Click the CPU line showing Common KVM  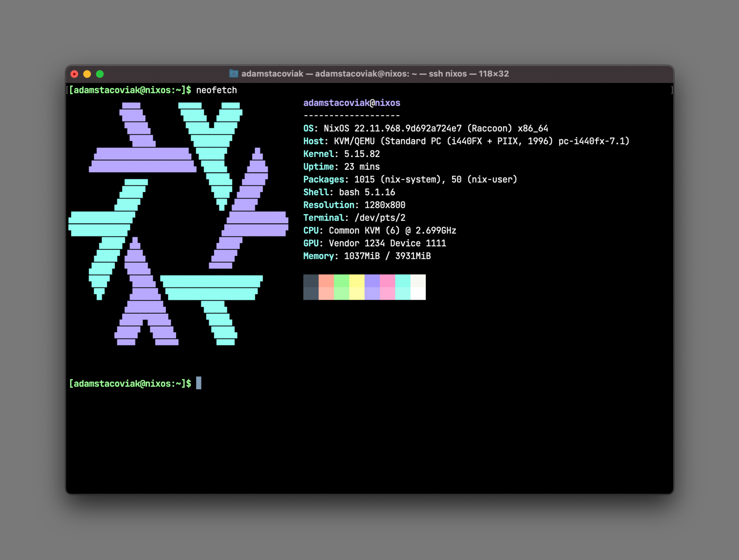click(x=380, y=231)
